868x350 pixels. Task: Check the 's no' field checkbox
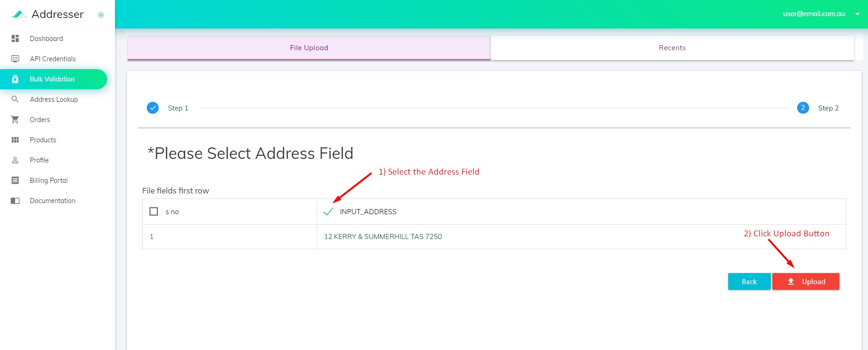tap(154, 211)
